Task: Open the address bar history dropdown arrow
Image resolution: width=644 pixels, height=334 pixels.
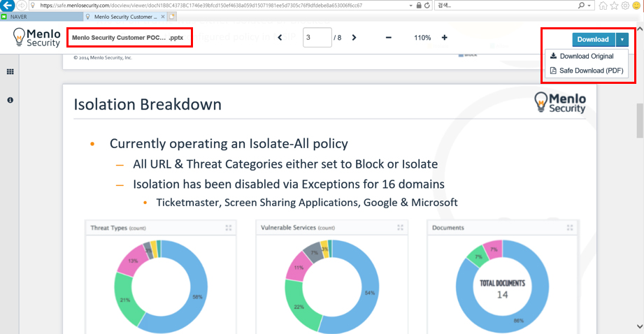Action: tap(410, 6)
